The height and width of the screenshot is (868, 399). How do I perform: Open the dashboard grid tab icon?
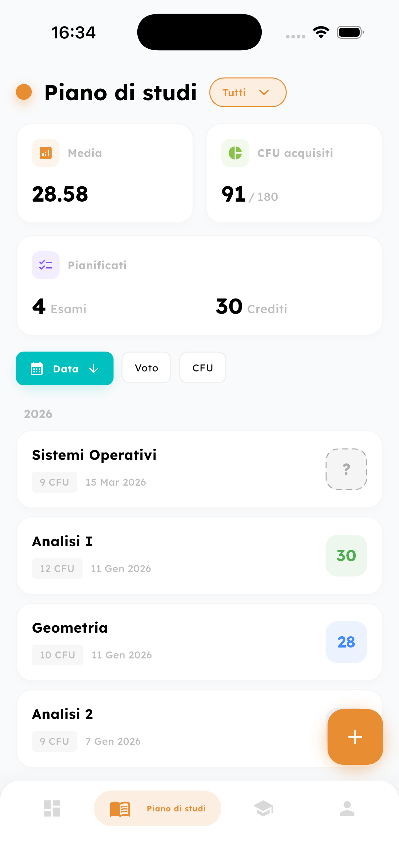point(52,808)
